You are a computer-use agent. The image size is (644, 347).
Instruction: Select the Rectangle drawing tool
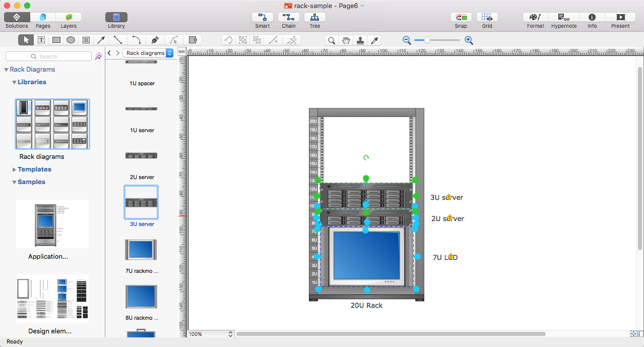pyautogui.click(x=56, y=39)
